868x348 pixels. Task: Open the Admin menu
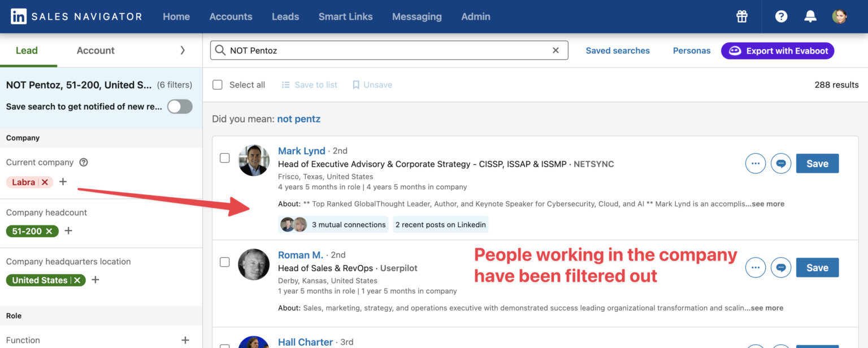pyautogui.click(x=476, y=16)
